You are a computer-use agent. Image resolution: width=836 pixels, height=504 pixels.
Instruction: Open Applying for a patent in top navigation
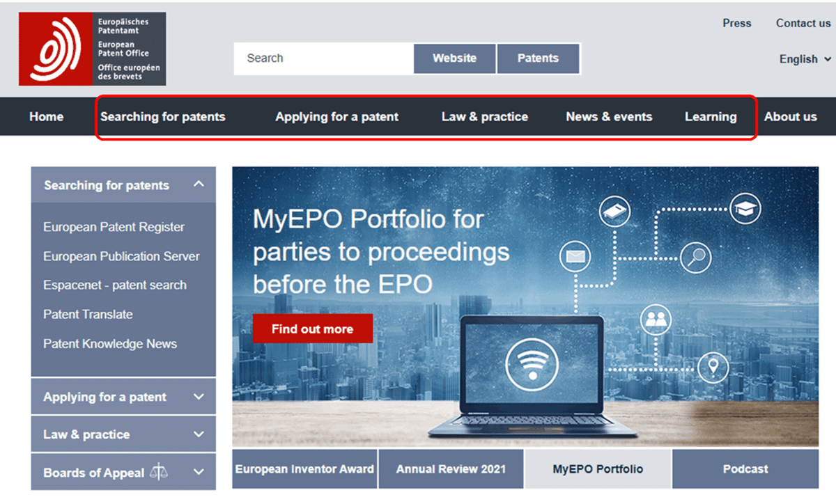337,116
